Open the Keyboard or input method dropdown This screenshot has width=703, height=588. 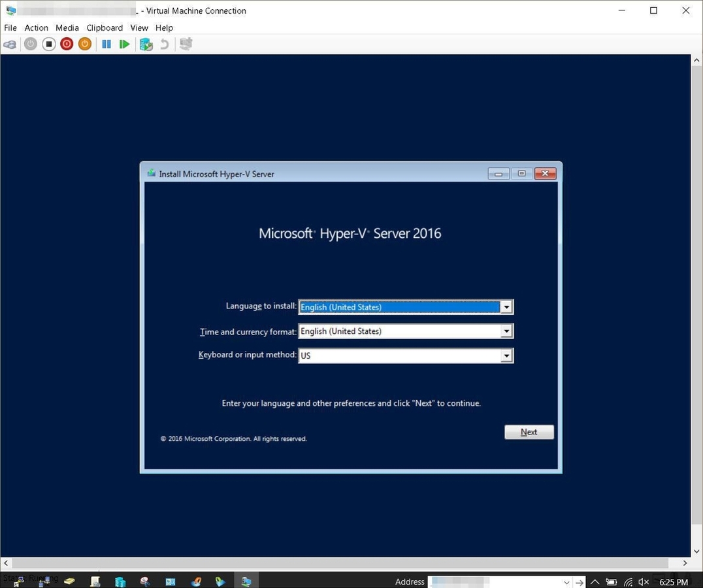(x=506, y=355)
